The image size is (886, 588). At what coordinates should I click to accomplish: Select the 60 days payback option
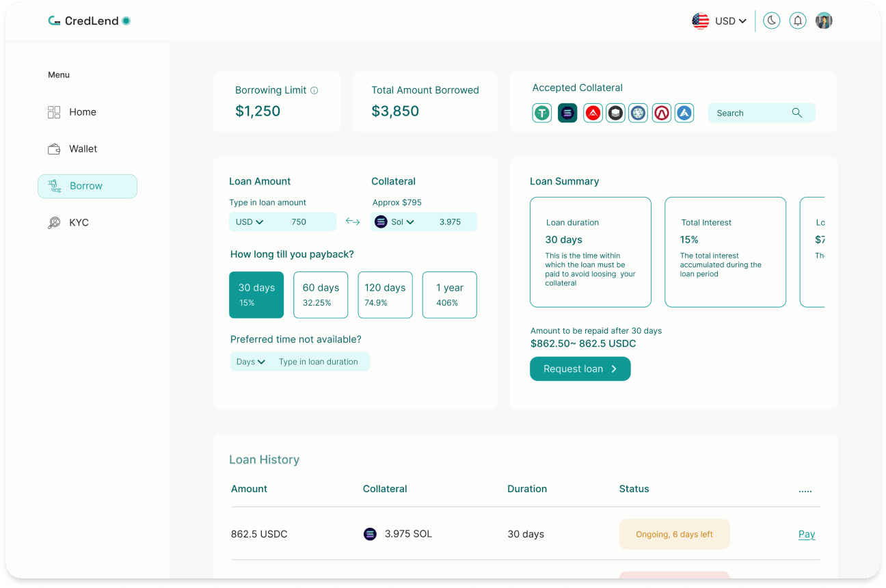point(321,295)
